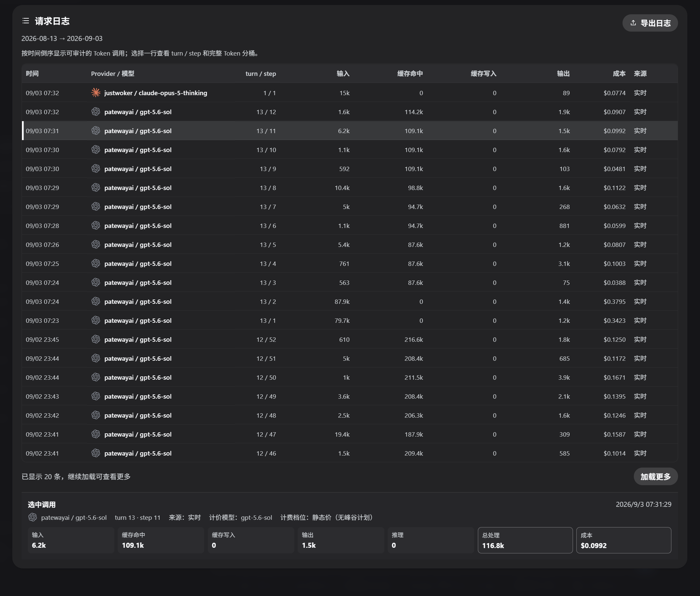Click the 缓存命中 109.1k detail card
Viewport: 700px width, 596px height.
161,540
